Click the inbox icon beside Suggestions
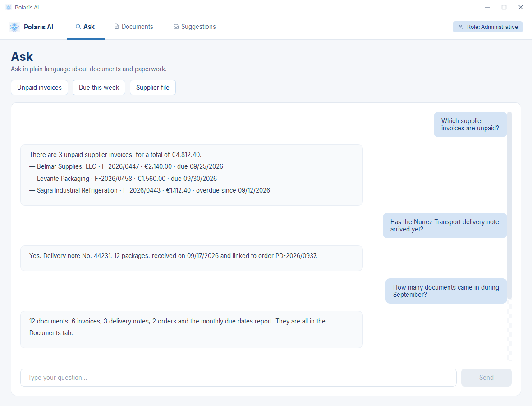Viewport: 532px width, 406px height. 176,27
